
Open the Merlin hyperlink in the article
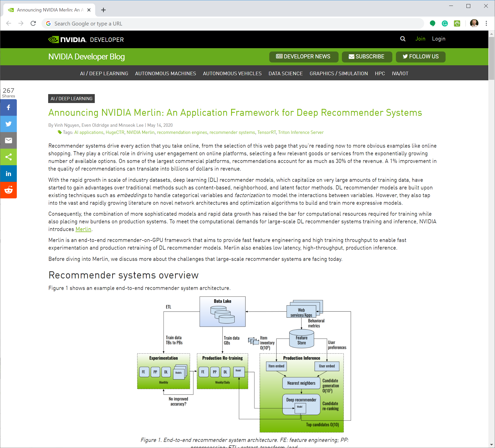click(x=83, y=229)
